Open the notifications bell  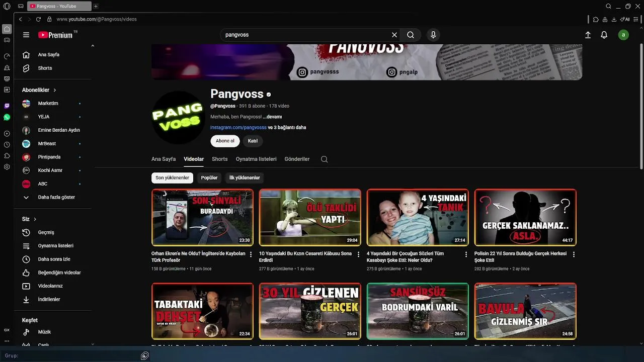pos(604,35)
